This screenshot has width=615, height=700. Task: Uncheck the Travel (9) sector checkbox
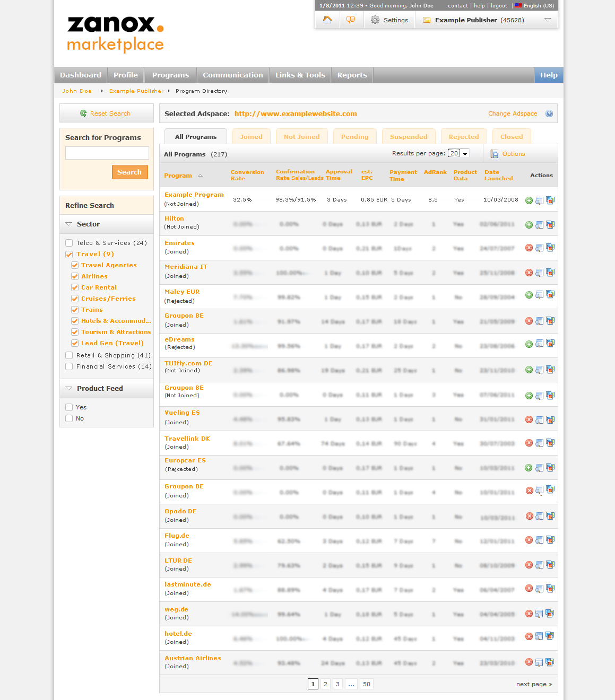(69, 254)
